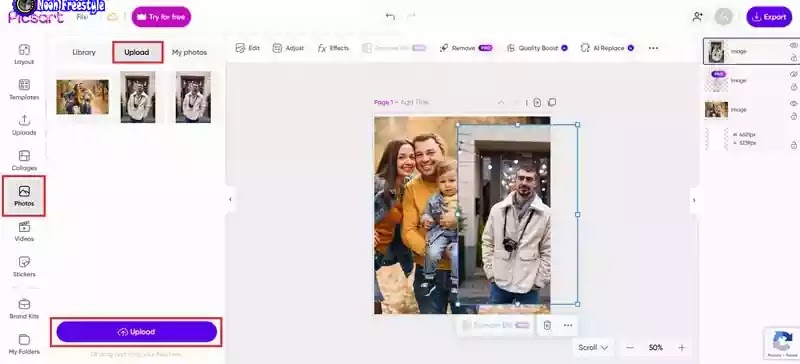Image resolution: width=800 pixels, height=364 pixels.
Task: Select the man-in-coat layer thumbnail
Action: (x=717, y=52)
